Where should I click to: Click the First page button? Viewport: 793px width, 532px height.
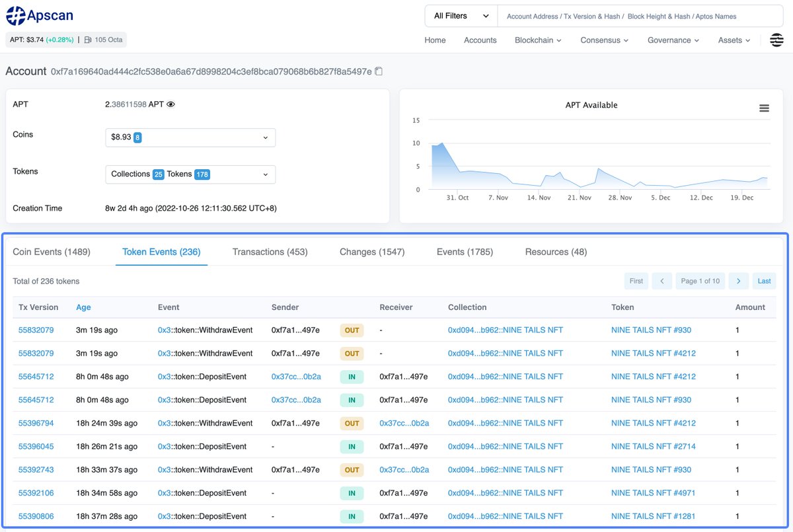coord(636,281)
